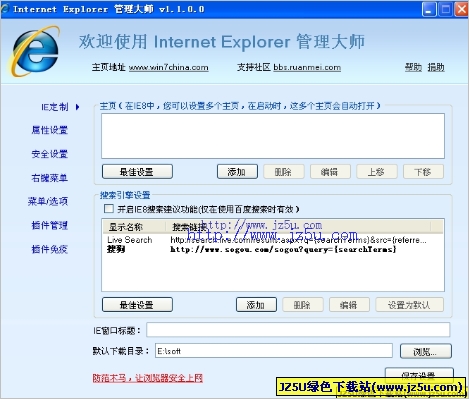Click the 捐助 link
This screenshot has width=469, height=399.
[436, 67]
